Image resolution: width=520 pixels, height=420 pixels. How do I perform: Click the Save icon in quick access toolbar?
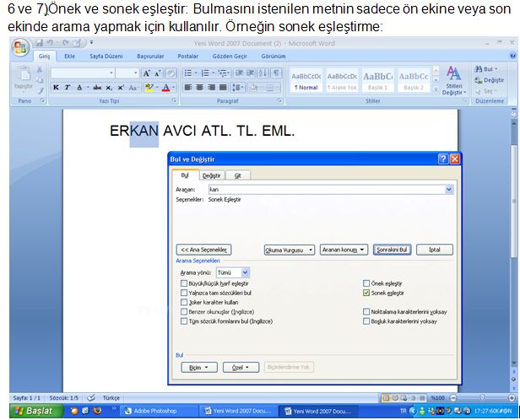tap(40, 43)
